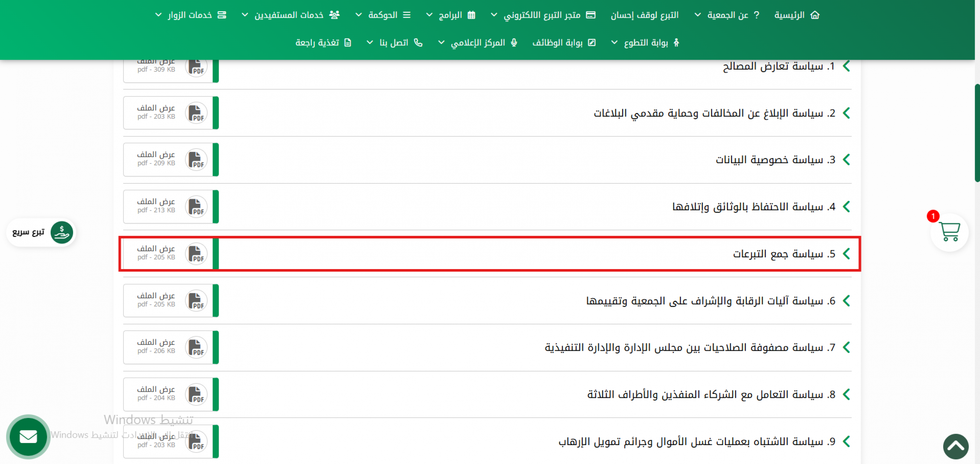Image resolution: width=980 pixels, height=464 pixels.
Task: Expand the عن الجمعية menu
Action: coord(728,15)
